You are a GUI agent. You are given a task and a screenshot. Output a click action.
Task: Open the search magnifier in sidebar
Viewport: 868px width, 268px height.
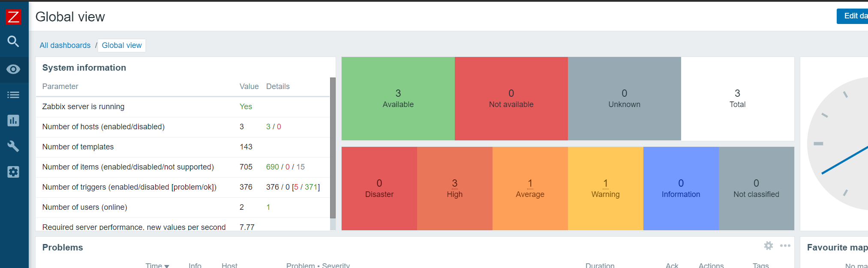coord(13,42)
